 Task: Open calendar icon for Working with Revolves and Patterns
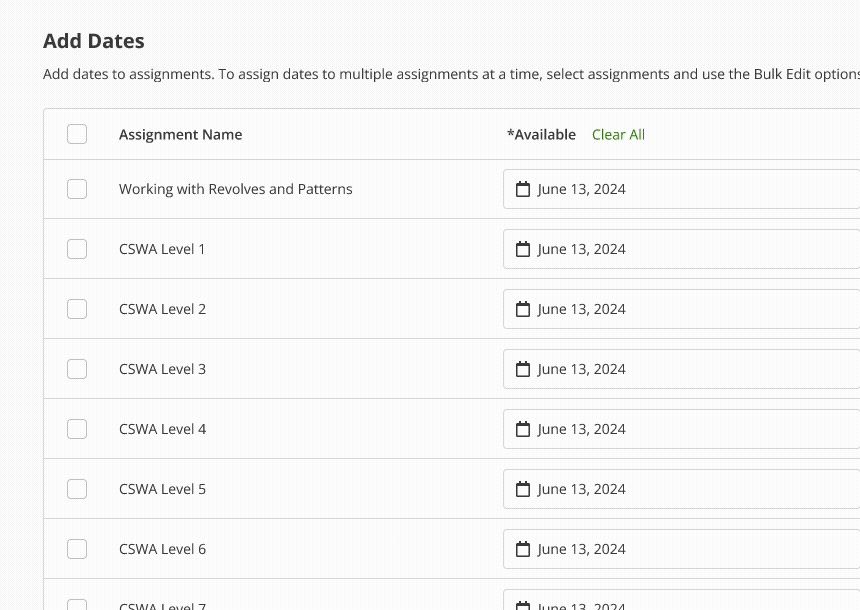[523, 189]
